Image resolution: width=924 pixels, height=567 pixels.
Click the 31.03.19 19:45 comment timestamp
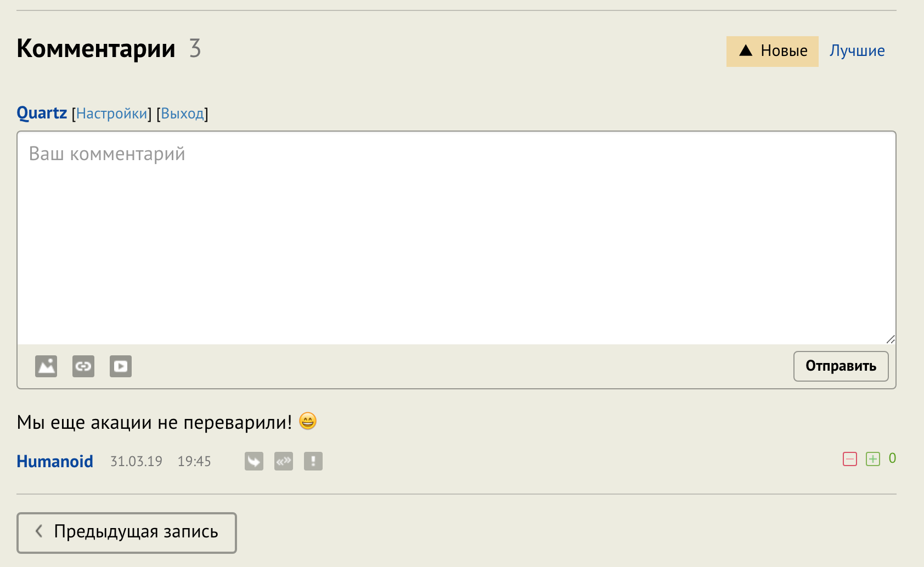pos(161,462)
